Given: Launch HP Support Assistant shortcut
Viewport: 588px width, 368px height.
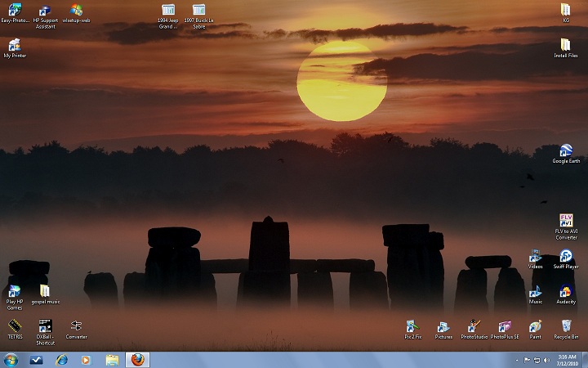Looking at the screenshot, I should click(46, 16).
